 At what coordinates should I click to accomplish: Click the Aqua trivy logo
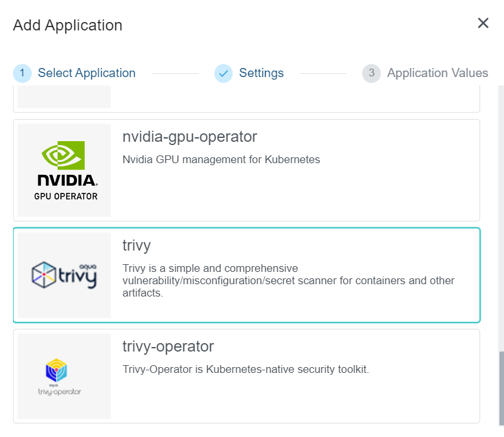[x=64, y=275]
